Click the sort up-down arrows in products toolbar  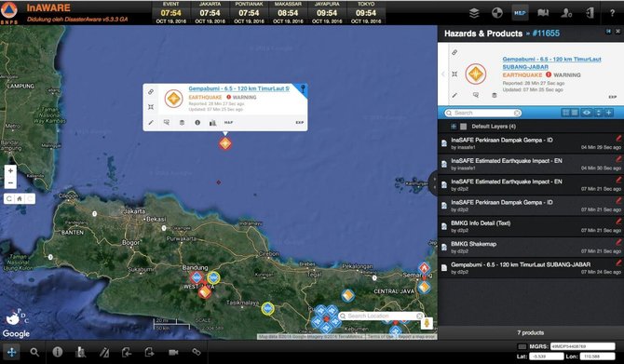pyautogui.click(x=598, y=113)
